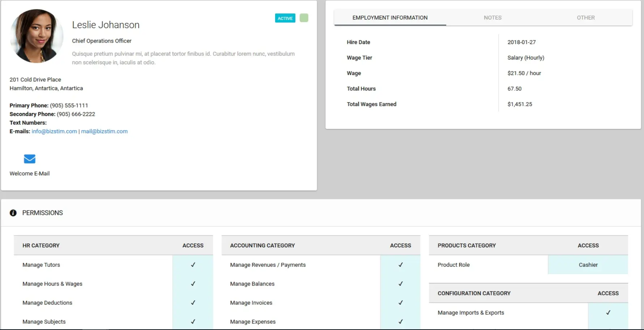Viewport: 644px width, 330px height.
Task: Switch to the Notes tab
Action: 492,18
